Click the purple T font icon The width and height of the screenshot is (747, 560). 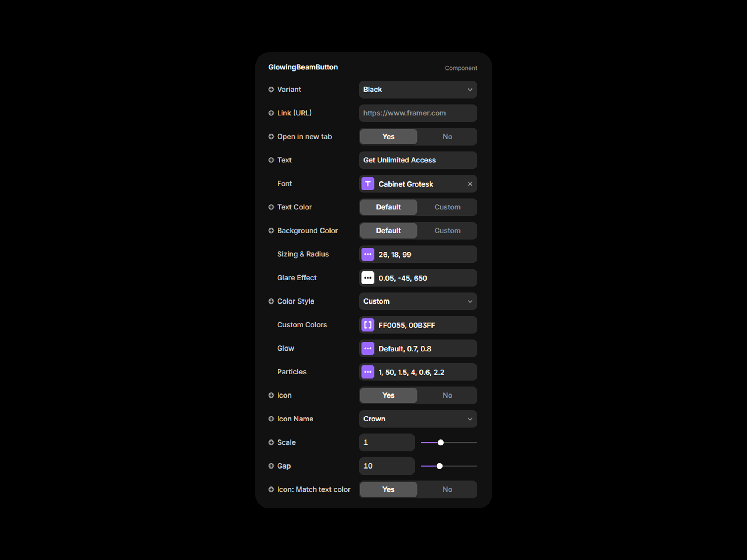pyautogui.click(x=368, y=184)
